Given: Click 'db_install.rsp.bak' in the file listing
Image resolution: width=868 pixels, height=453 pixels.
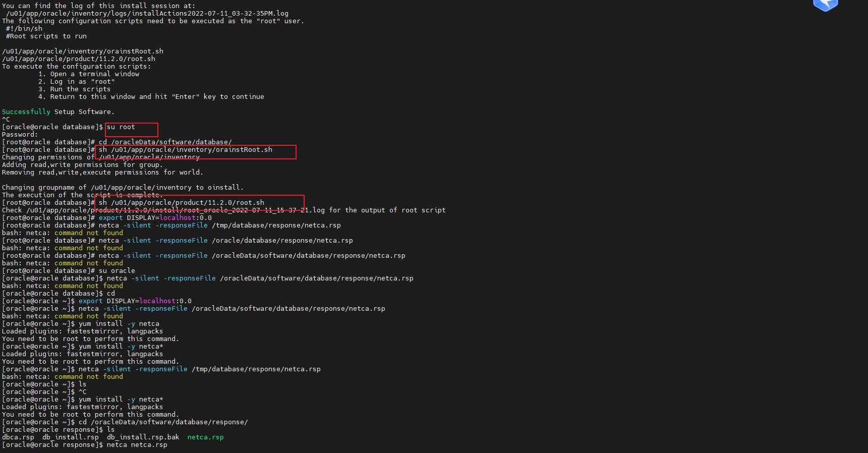Looking at the screenshot, I should [143, 437].
